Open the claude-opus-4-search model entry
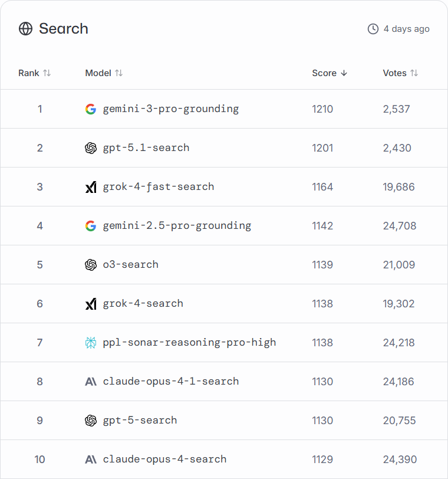Viewport: 448px width, 479px height. [164, 460]
